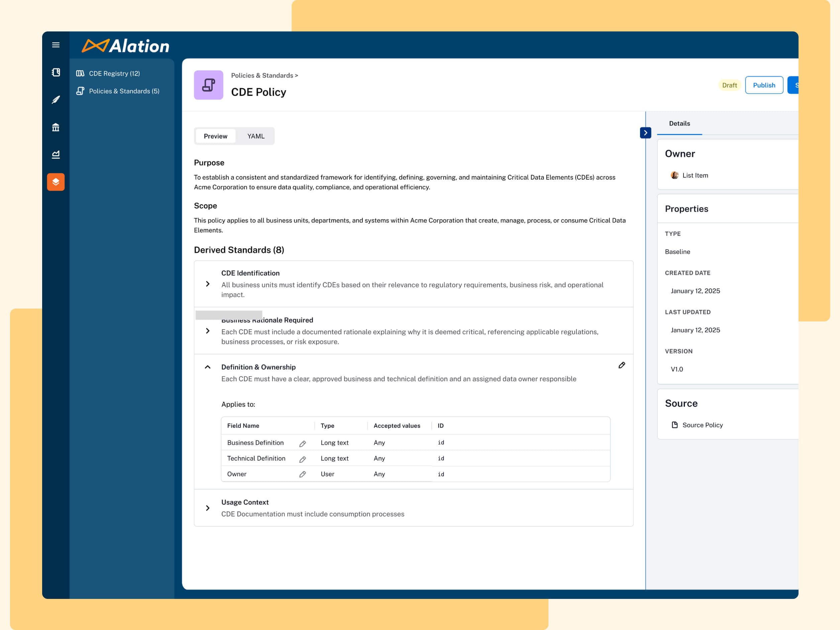Open the Details tab
The image size is (840, 630).
[679, 123]
